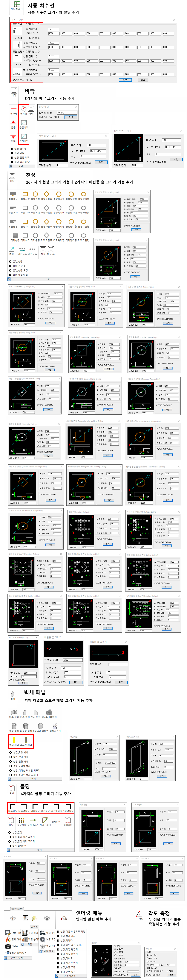Click the 천장 홈 icon
Screen dimensions: 187x980
51,251
